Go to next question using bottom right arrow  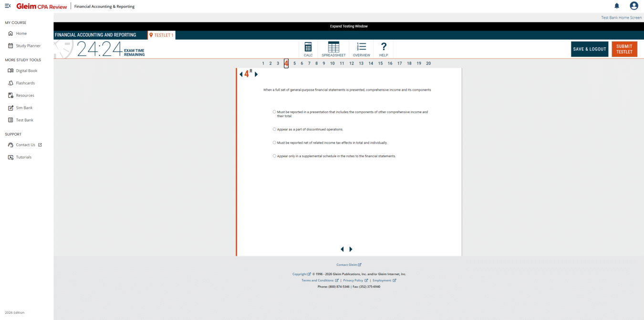[x=351, y=249]
